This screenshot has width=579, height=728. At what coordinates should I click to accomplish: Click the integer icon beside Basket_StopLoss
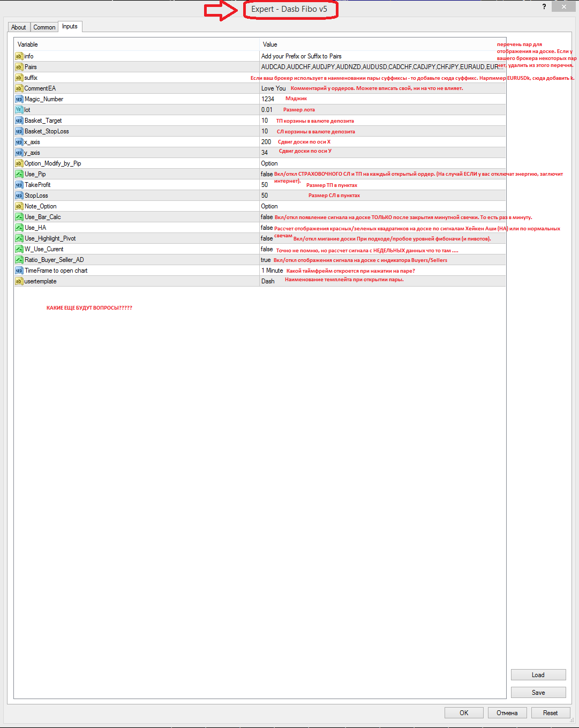(19, 131)
